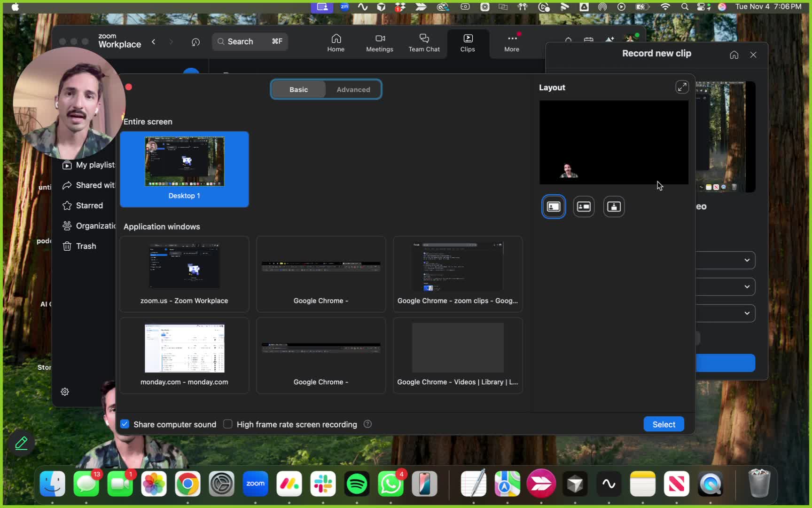Open iPhone Mirroring from the Dock
Image resolution: width=812 pixels, height=508 pixels.
(x=424, y=484)
